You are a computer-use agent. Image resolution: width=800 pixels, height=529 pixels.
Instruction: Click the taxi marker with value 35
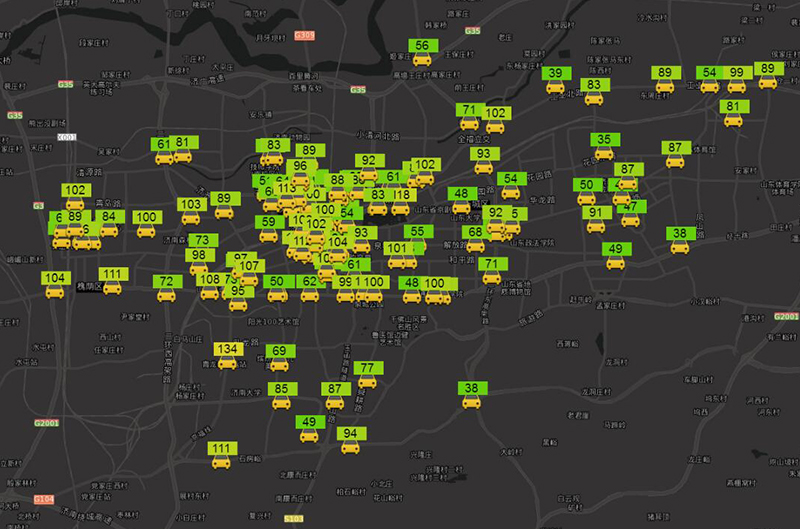(604, 155)
